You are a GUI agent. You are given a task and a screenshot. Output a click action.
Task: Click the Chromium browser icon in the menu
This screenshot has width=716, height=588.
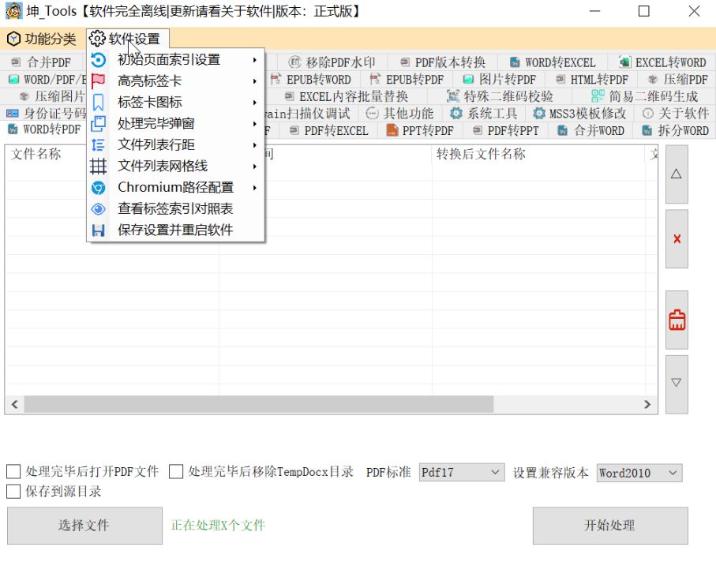click(x=98, y=188)
